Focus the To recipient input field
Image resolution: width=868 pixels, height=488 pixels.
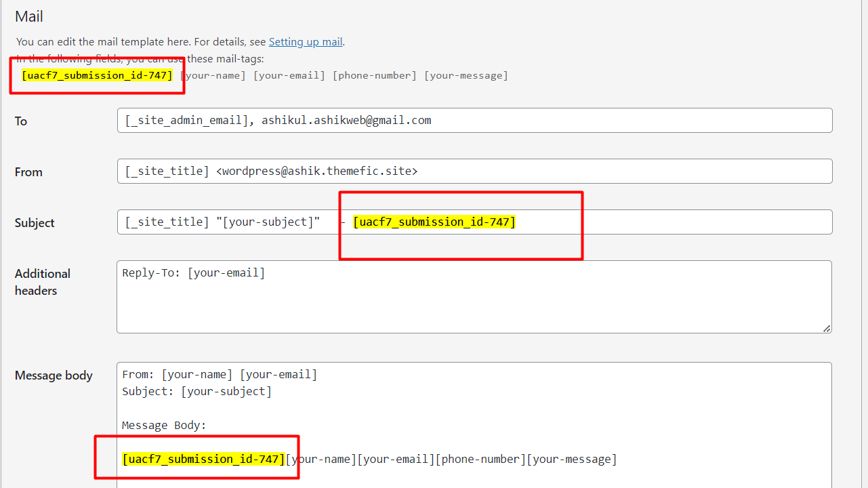click(x=474, y=121)
